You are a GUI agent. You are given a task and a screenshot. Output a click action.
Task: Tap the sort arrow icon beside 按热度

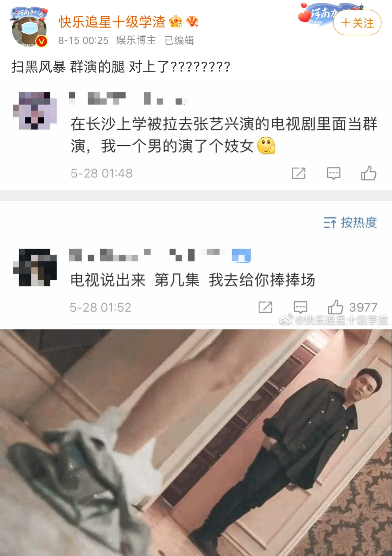tap(330, 223)
